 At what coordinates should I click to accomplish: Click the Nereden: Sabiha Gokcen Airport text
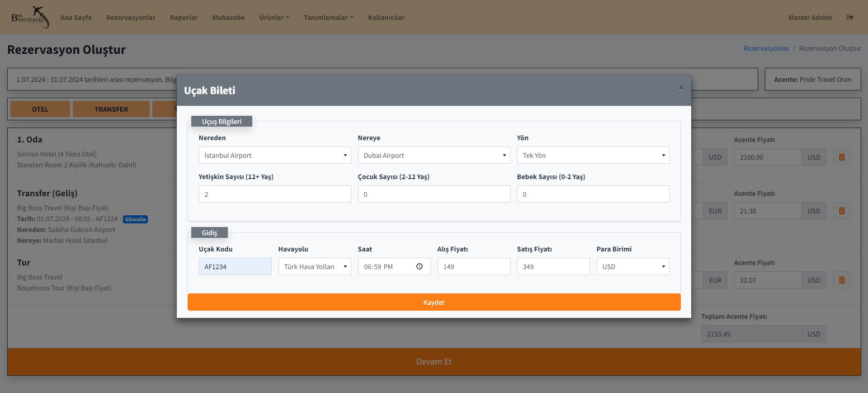(x=66, y=230)
